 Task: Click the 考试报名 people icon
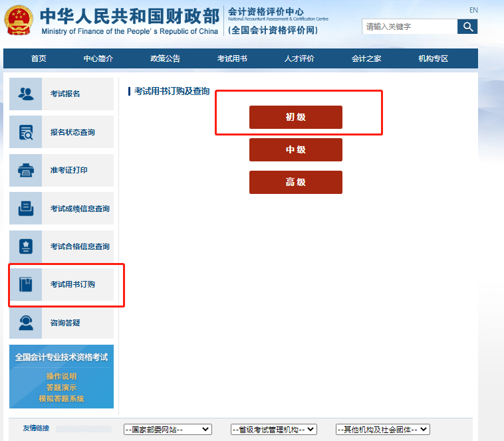coord(26,94)
